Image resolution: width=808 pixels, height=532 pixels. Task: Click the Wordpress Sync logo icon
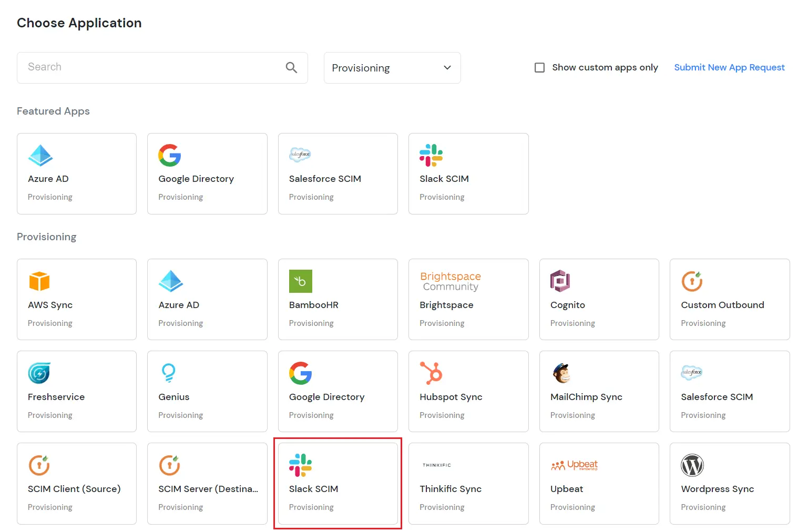click(692, 465)
